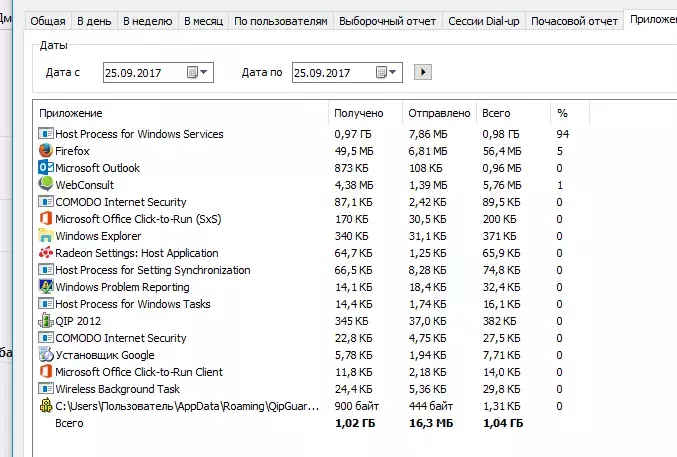Image resolution: width=677 pixels, height=457 pixels.
Task: Click the 56,4 МБ total for Firefox
Action: tap(502, 151)
